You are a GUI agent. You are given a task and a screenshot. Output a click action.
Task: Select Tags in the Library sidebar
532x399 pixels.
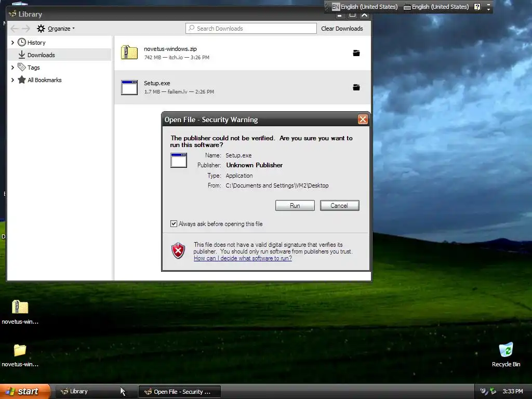coord(34,68)
